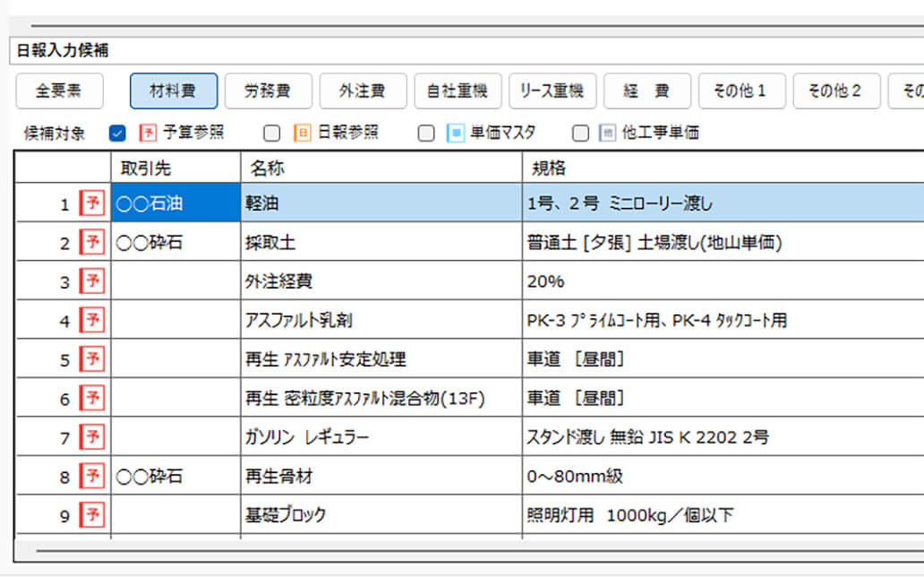Click the 全要素 button
This screenshot has height=577, width=924.
(59, 90)
